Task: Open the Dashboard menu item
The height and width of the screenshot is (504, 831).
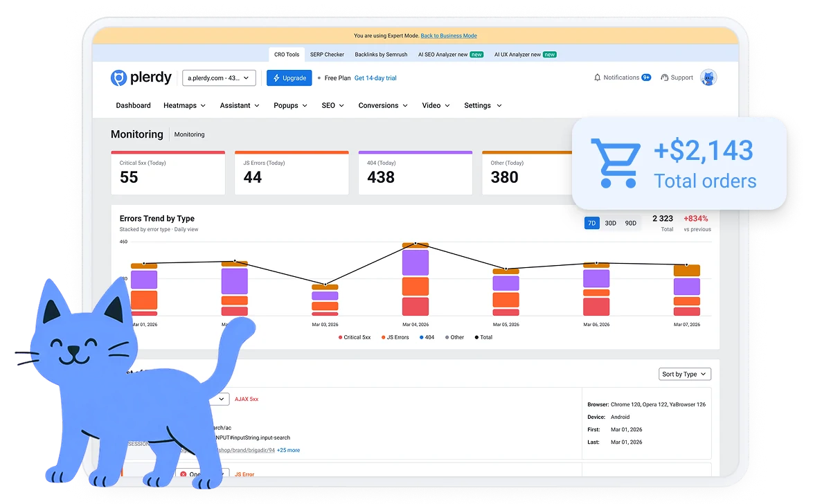Action: point(133,105)
